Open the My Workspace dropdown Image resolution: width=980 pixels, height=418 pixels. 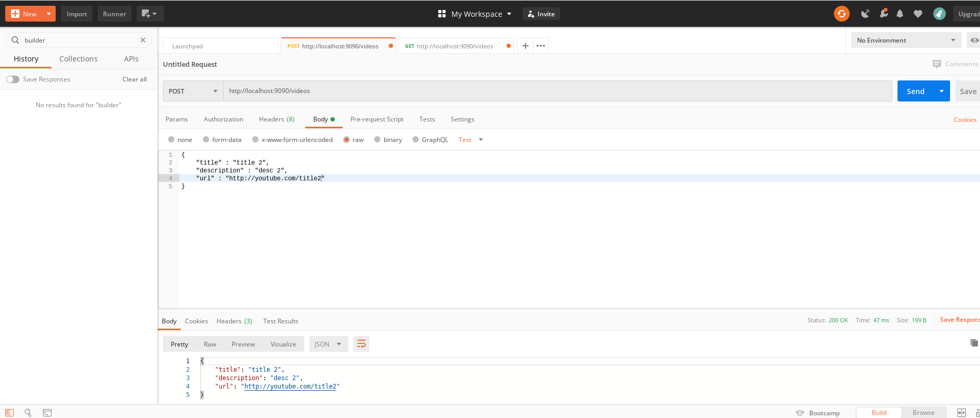coord(481,14)
